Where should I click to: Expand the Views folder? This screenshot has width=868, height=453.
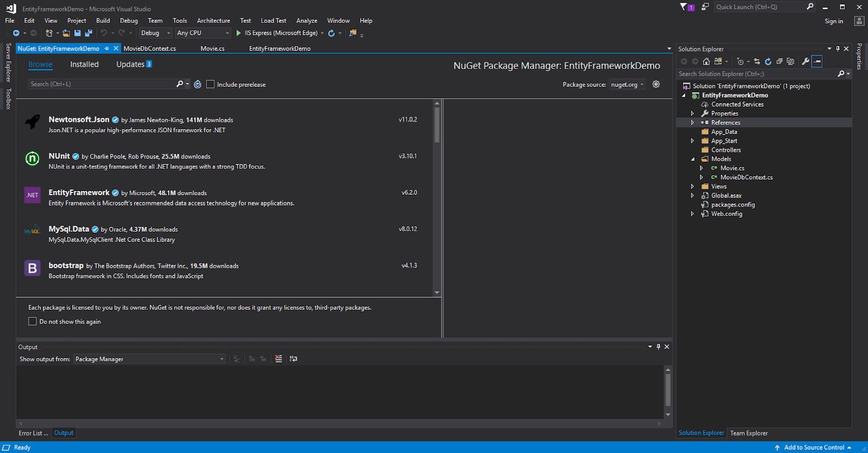coord(692,187)
